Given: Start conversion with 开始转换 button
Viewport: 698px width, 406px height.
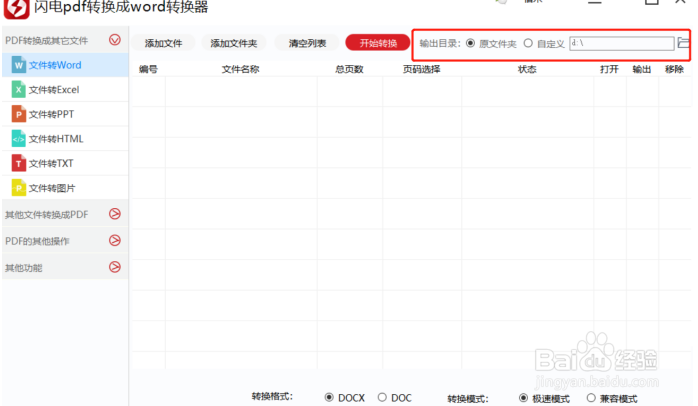Looking at the screenshot, I should (378, 43).
